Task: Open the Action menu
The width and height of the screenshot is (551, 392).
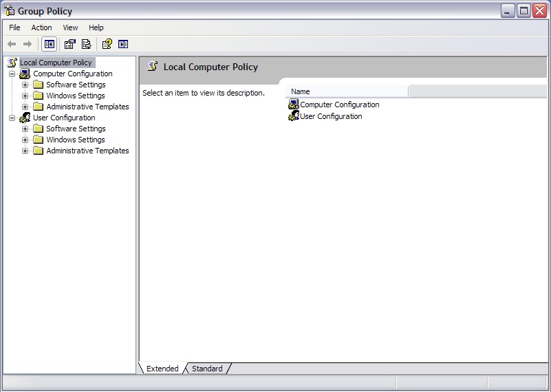Action: click(x=41, y=28)
